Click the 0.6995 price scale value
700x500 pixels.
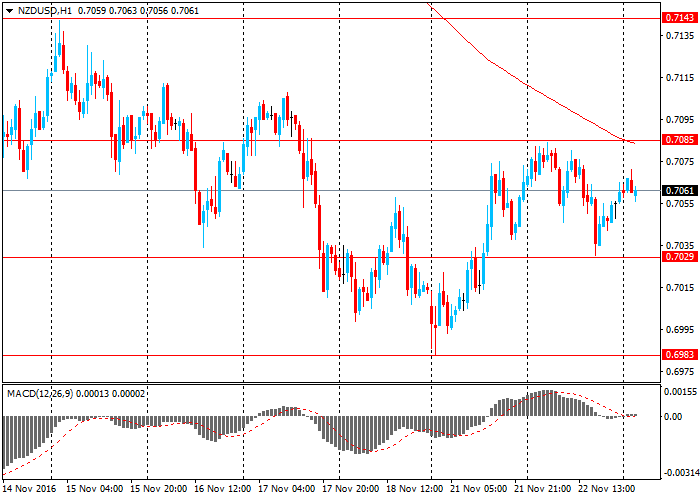(679, 330)
